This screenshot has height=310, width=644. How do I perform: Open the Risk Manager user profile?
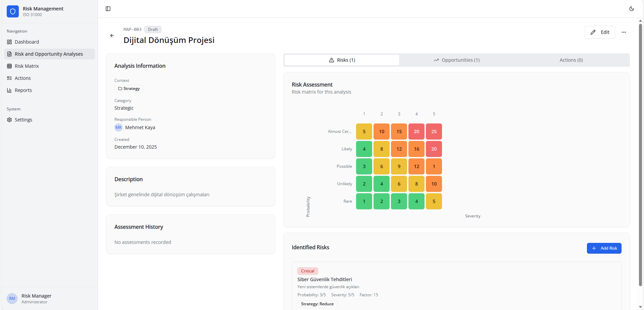pos(36,299)
